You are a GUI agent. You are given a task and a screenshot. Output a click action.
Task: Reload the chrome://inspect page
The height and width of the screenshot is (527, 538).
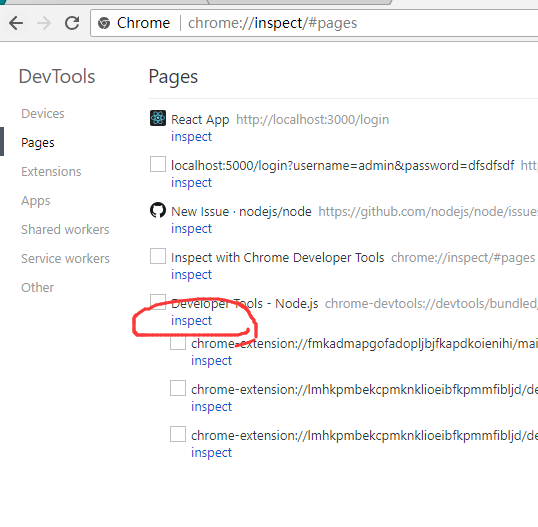72,23
